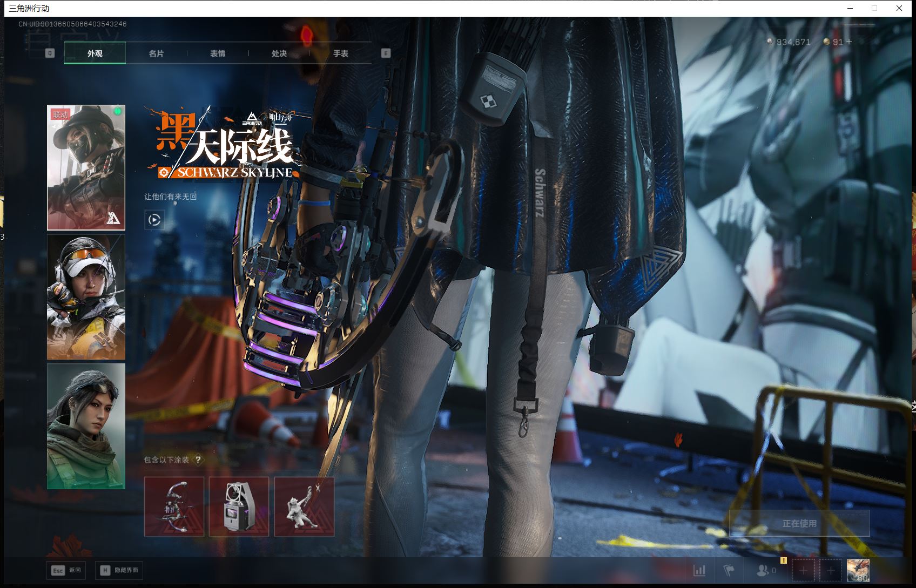Toggle the 隐藏界面 hide interface button
916x588 pixels.
[119, 570]
